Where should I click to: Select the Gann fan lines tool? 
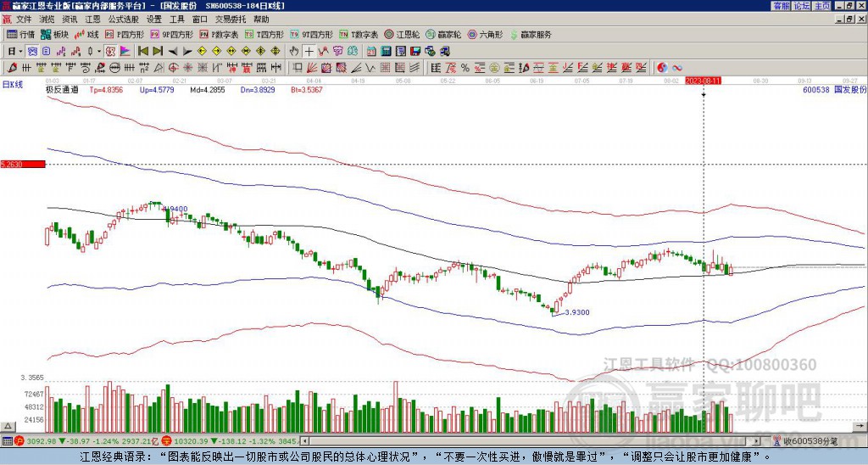point(312,68)
